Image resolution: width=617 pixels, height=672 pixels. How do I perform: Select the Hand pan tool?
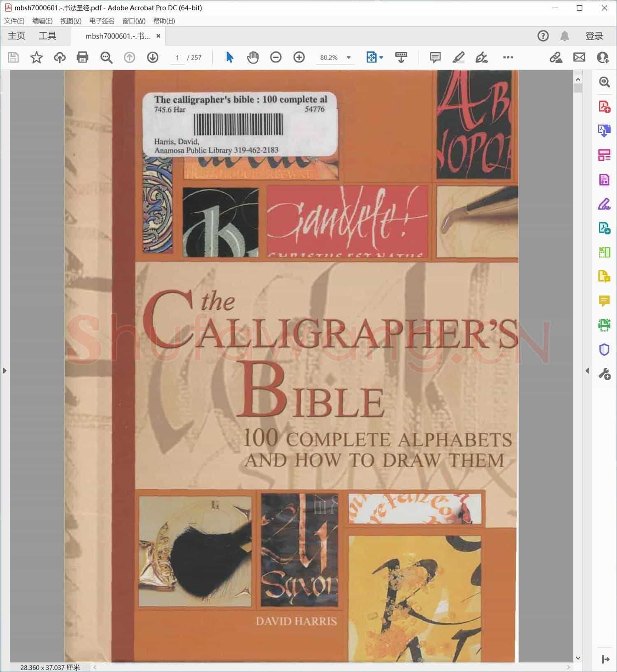pyautogui.click(x=253, y=57)
